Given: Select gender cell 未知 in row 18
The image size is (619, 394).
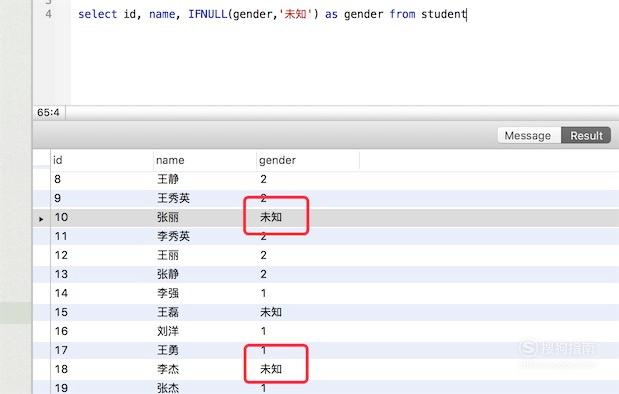Looking at the screenshot, I should click(271, 369).
